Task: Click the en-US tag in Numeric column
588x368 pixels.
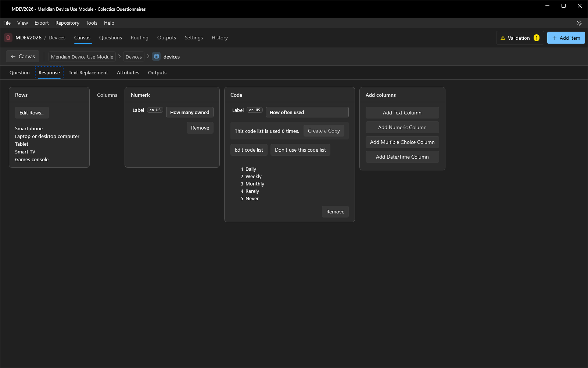Action: click(155, 110)
